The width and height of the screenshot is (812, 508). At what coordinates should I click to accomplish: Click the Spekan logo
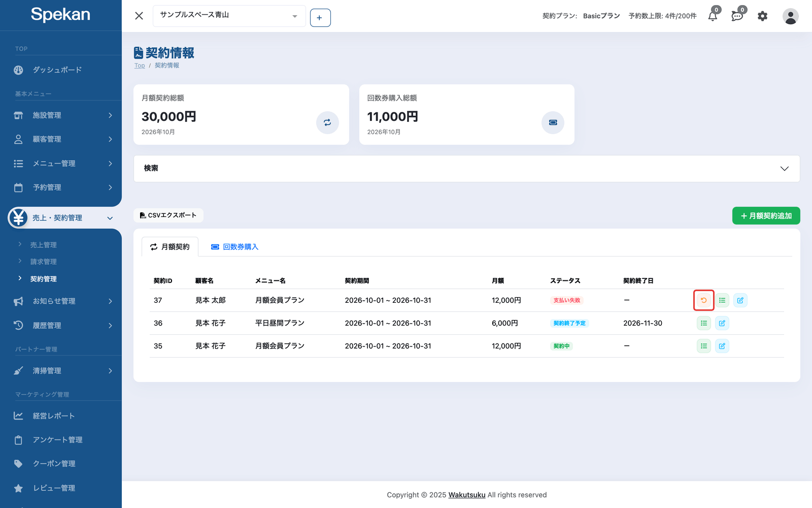click(x=60, y=15)
